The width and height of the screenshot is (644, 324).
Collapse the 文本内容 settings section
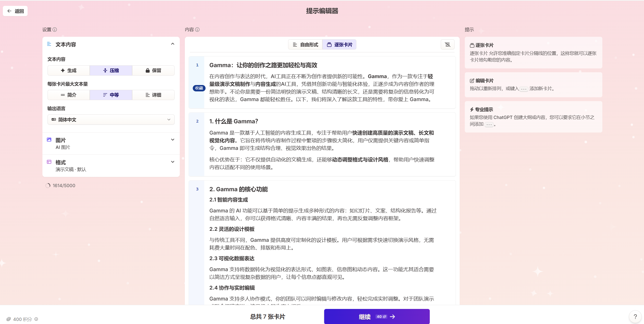tap(173, 44)
